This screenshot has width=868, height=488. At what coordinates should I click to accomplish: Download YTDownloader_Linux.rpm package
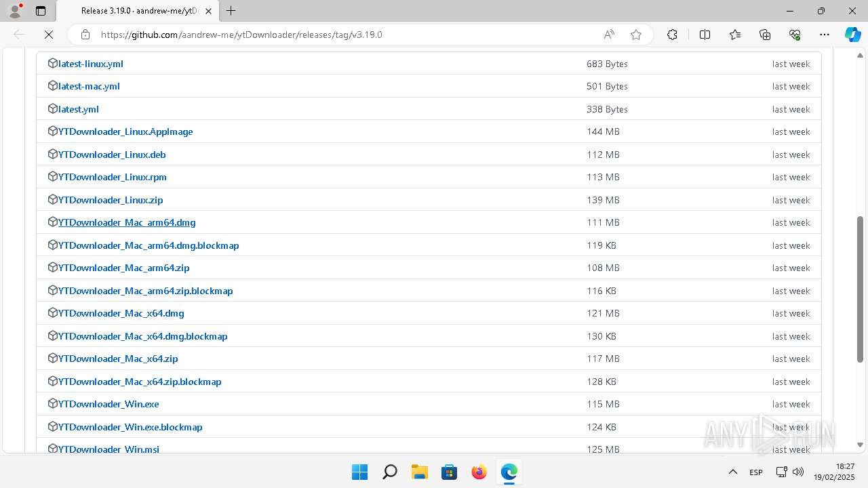113,177
